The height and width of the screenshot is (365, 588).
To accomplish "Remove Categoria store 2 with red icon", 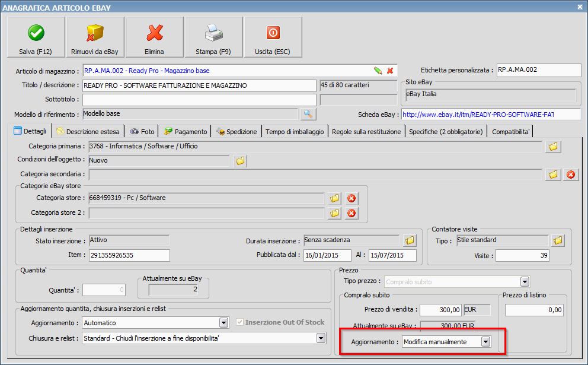I will (351, 213).
